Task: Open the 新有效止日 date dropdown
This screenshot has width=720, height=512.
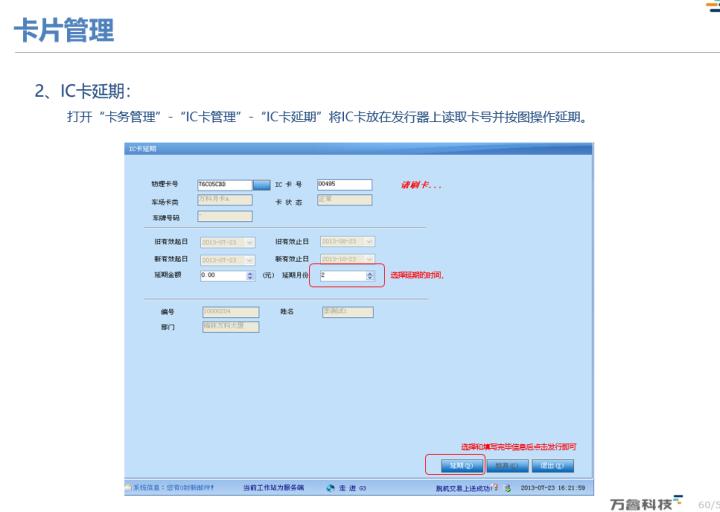Action: (370, 259)
